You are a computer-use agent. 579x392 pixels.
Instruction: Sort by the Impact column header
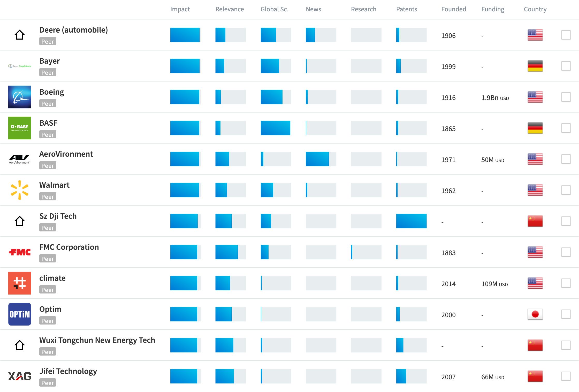[180, 9]
